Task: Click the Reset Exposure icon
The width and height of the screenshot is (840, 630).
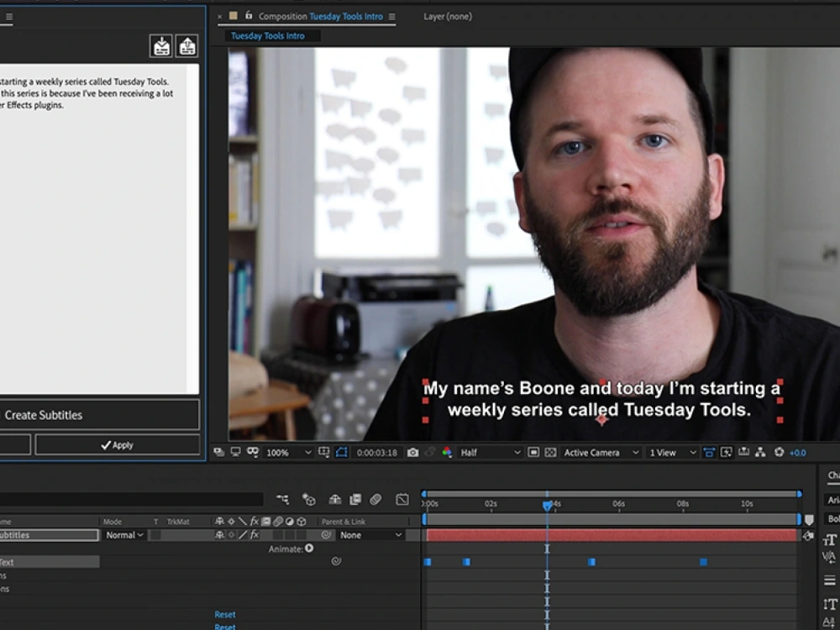Action: coord(779,453)
